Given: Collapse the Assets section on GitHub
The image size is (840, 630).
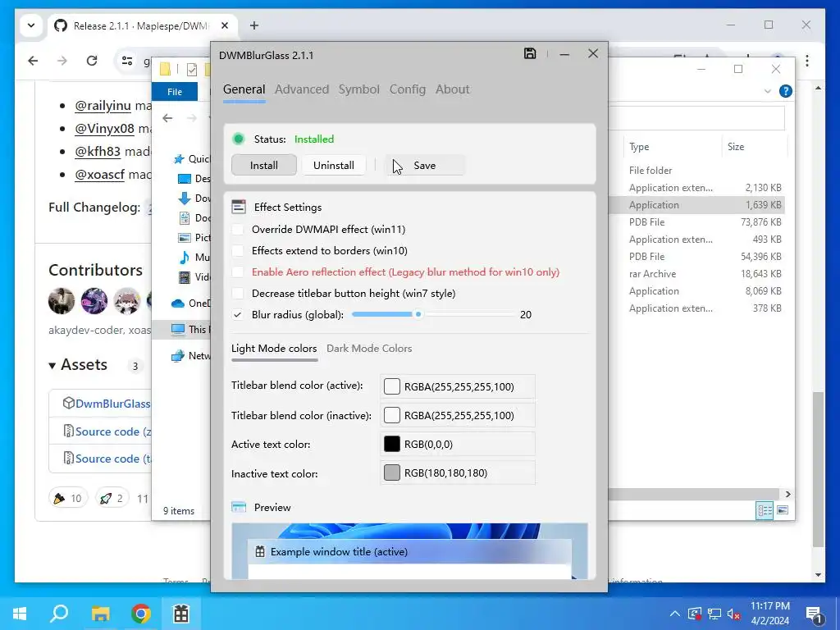Looking at the screenshot, I should click(x=52, y=366).
